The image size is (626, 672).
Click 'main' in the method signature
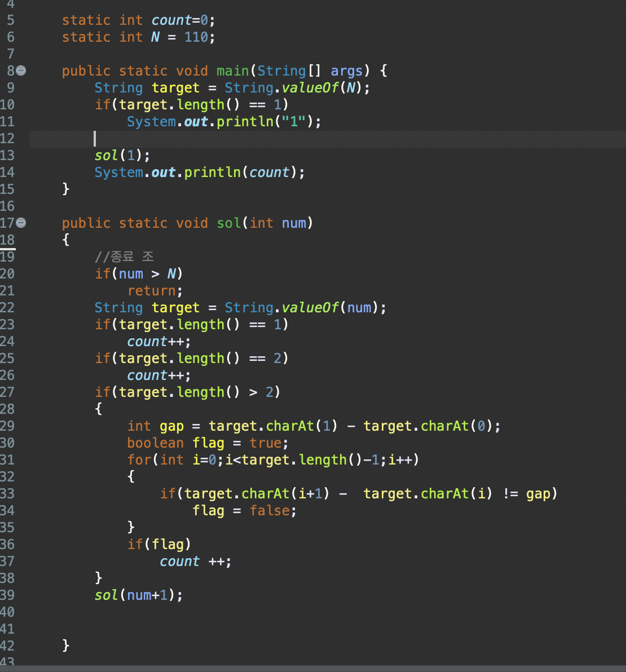(233, 70)
